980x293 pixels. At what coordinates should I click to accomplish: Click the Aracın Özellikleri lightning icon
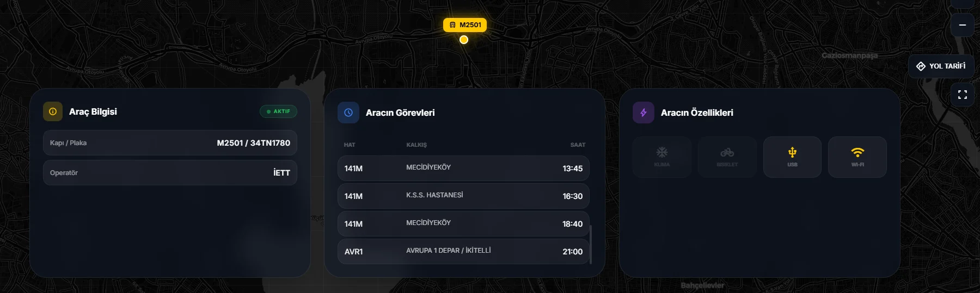point(644,113)
